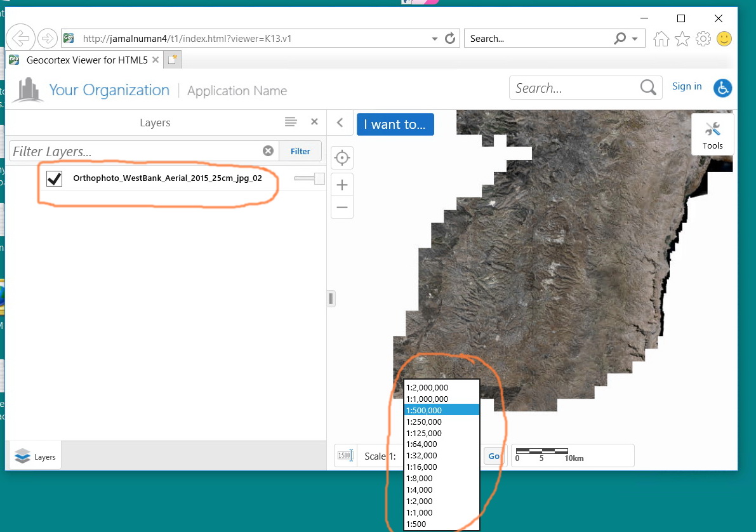Click the Your Organization logo icon

[x=28, y=90]
